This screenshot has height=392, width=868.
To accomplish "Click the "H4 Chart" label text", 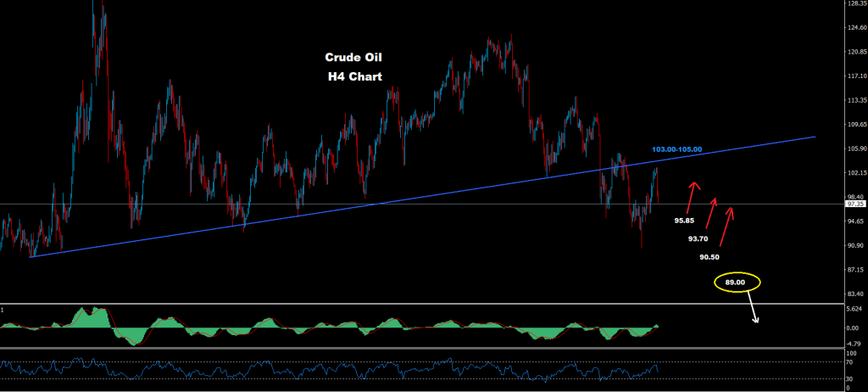I will click(355, 77).
